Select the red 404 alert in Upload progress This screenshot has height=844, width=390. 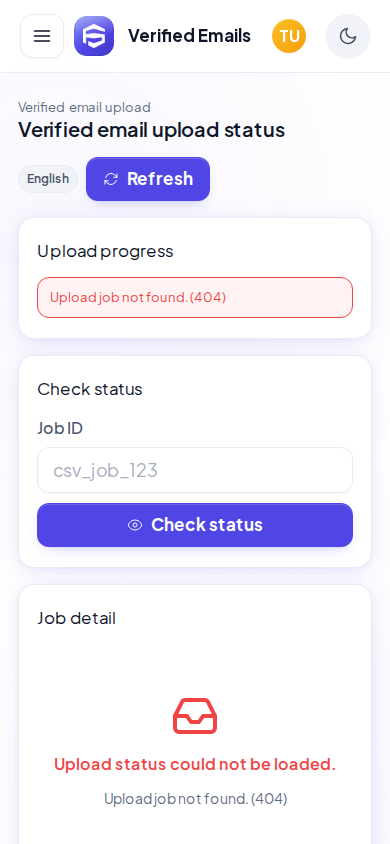click(195, 297)
